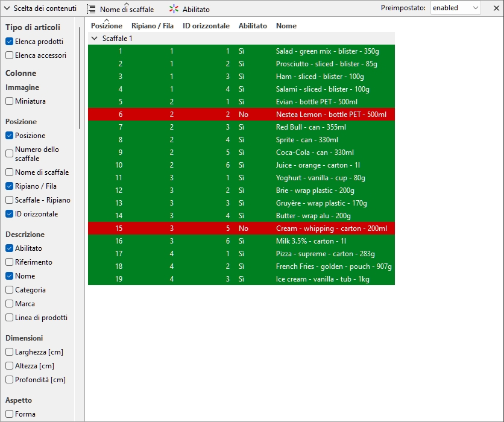The height and width of the screenshot is (422, 504).
Task: Select the Prosciutto - sliced row
Action: pos(241,64)
